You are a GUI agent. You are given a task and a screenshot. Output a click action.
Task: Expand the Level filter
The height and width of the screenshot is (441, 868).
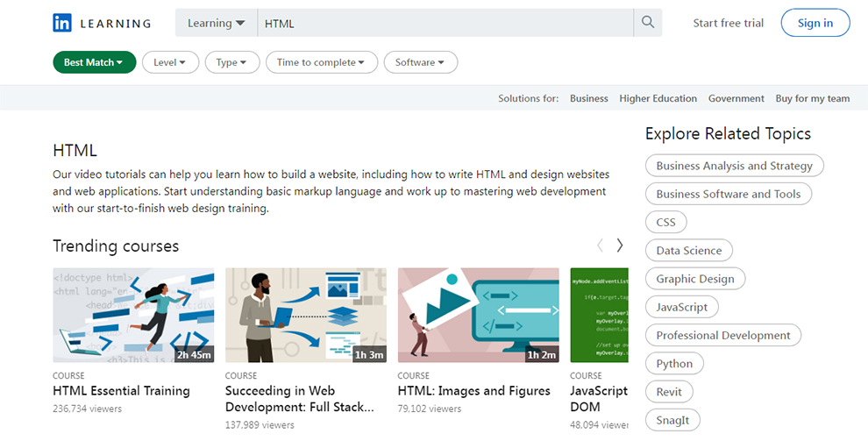click(170, 62)
